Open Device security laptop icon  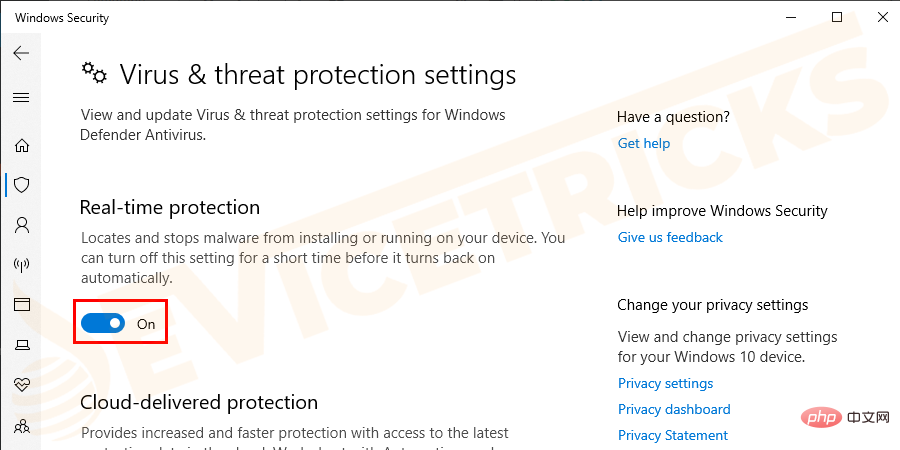21,345
